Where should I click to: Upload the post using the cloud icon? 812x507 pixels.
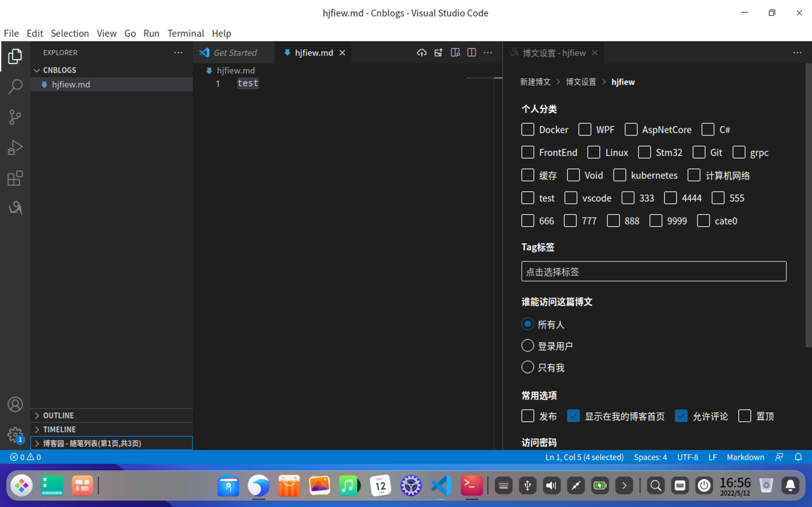click(x=421, y=53)
